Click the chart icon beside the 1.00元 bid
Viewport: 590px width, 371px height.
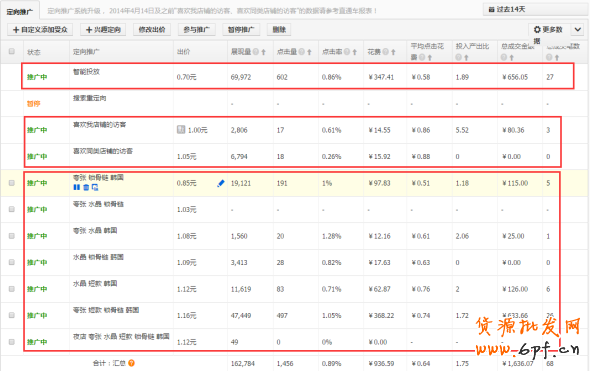click(x=181, y=130)
